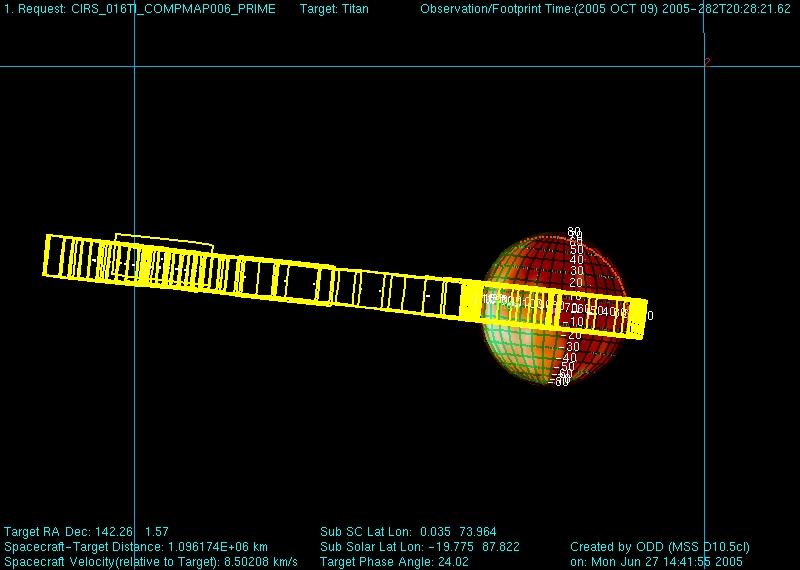Click the 'Sub SC Lat Lon' readout

click(408, 532)
